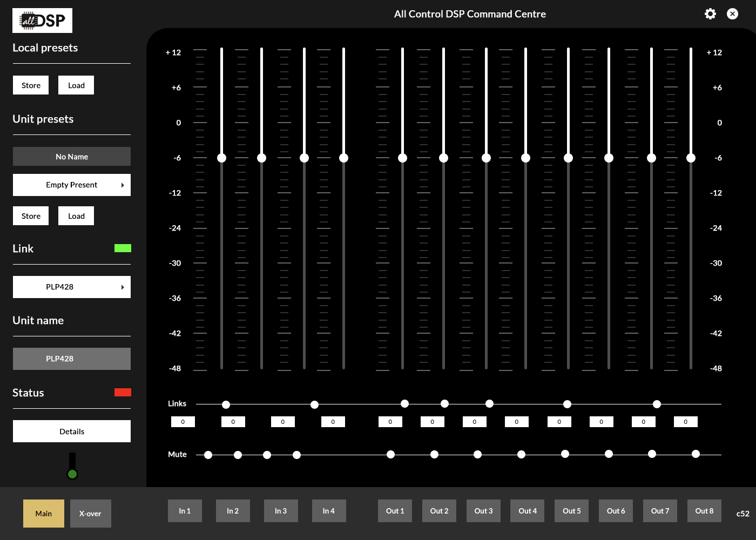Click the PLP428 Unit name field
Viewport: 756px width, 540px height.
pos(72,359)
